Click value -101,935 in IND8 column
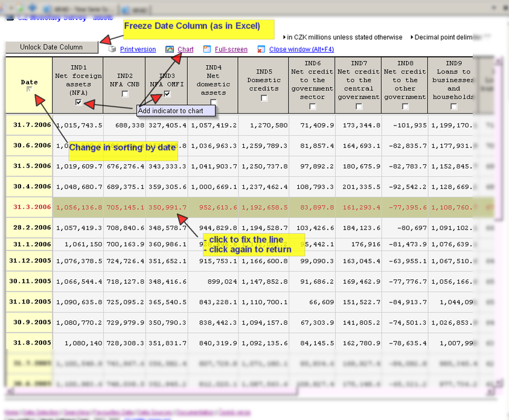 coord(409,125)
